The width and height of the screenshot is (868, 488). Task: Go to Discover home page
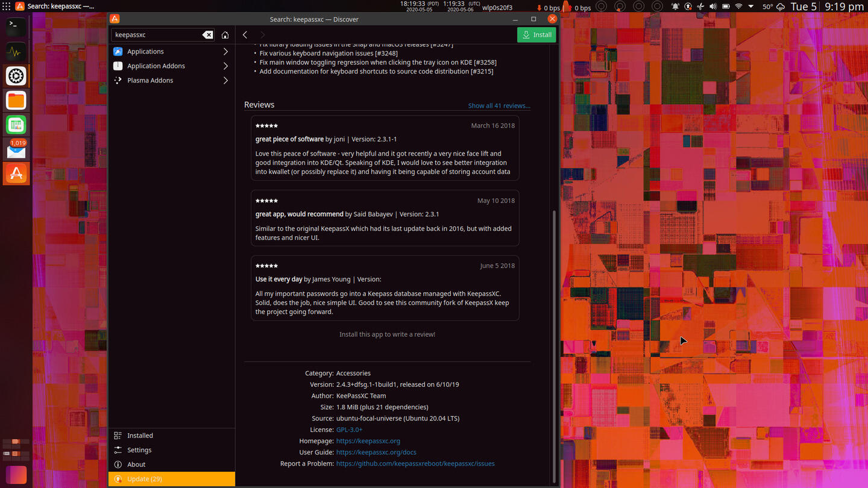click(225, 35)
